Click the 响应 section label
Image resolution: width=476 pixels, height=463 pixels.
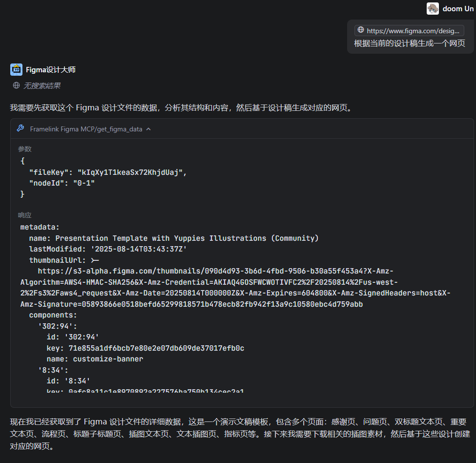click(x=24, y=215)
